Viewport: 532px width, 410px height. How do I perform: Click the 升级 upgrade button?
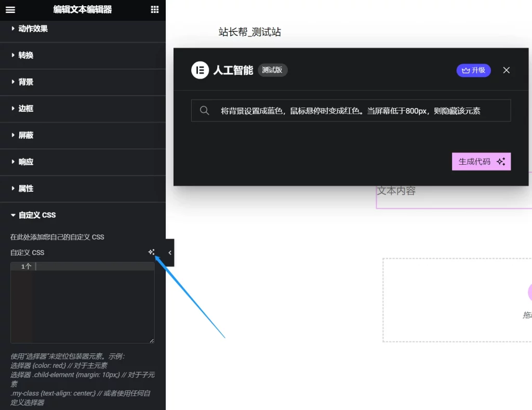coord(473,70)
